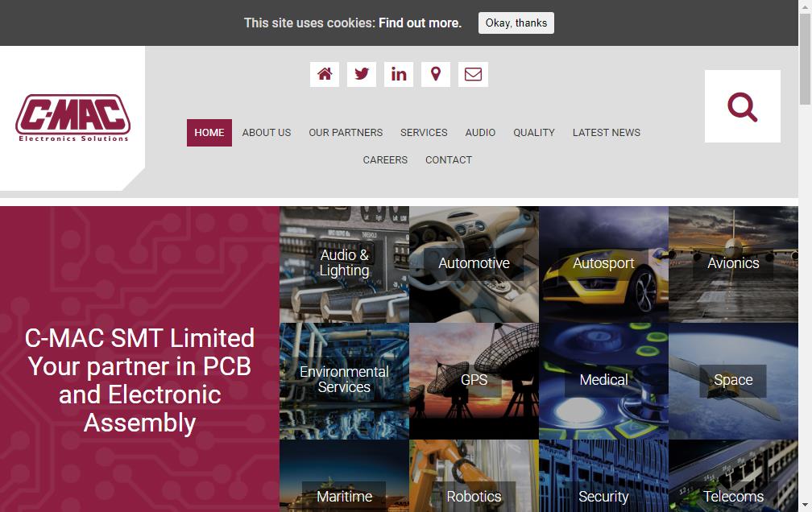Open the LATEST NEWS menu item
The image size is (812, 512).
point(607,133)
